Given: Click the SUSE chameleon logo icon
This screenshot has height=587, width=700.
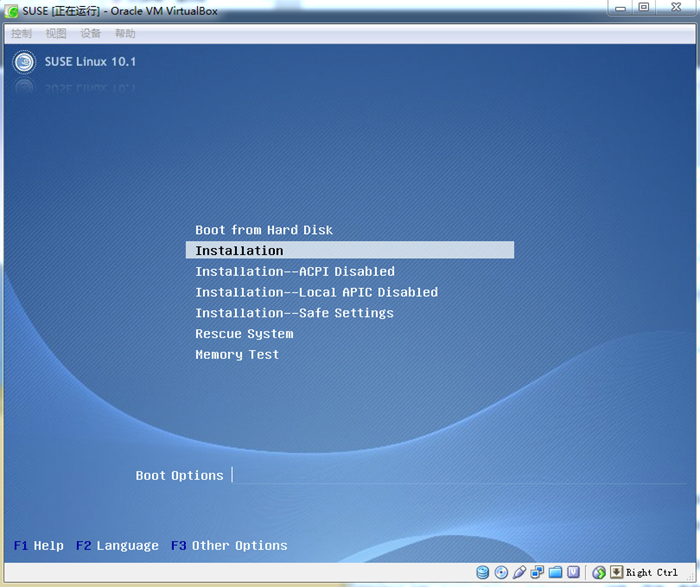Looking at the screenshot, I should (x=24, y=62).
